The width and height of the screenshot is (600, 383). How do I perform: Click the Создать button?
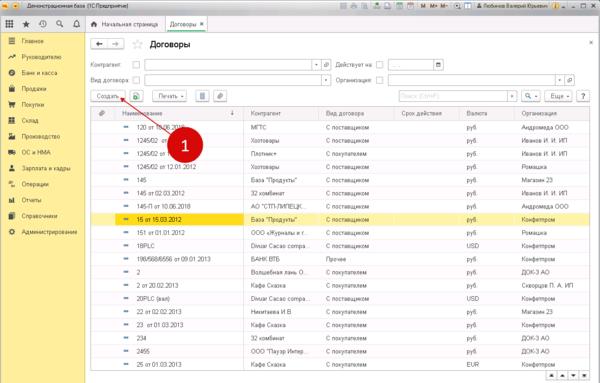click(108, 96)
